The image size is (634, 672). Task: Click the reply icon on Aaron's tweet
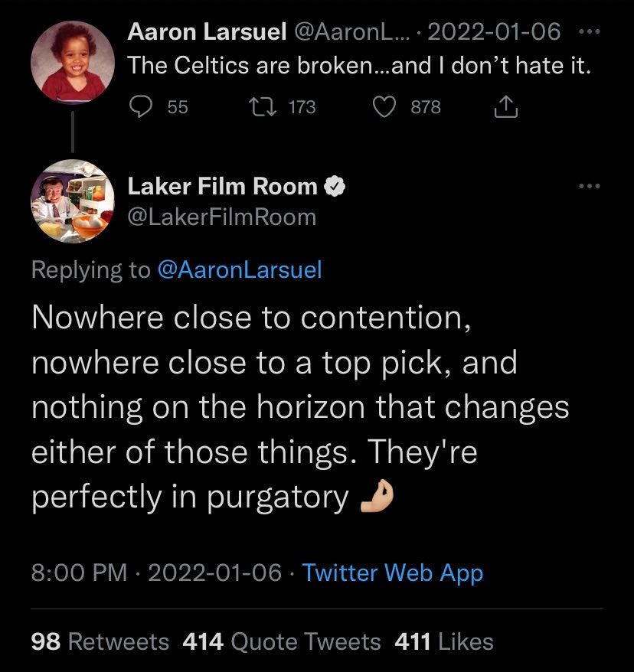click(x=140, y=107)
